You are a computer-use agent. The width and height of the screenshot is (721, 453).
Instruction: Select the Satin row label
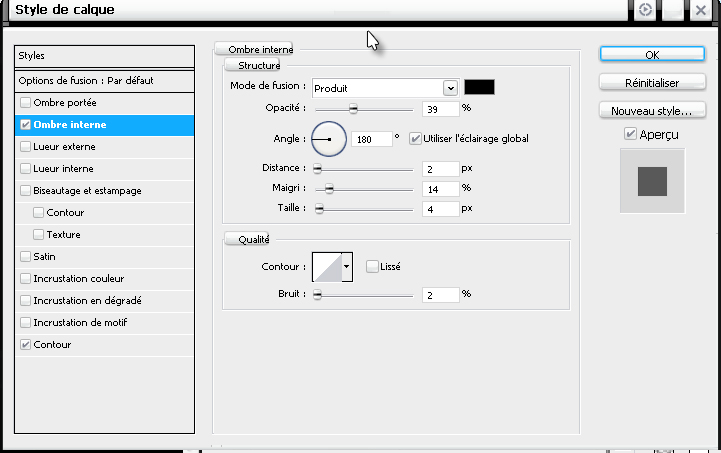click(x=44, y=257)
